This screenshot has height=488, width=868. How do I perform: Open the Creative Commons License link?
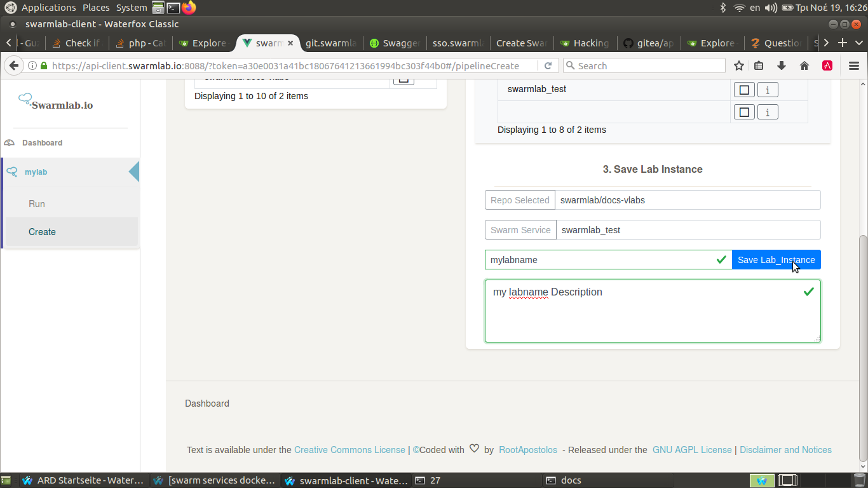pyautogui.click(x=349, y=450)
